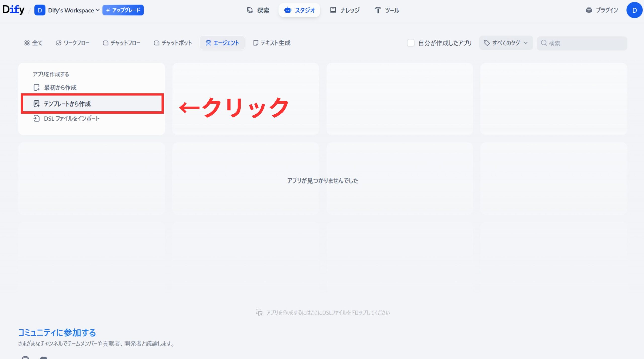Filter apps by チャットボット

point(173,43)
